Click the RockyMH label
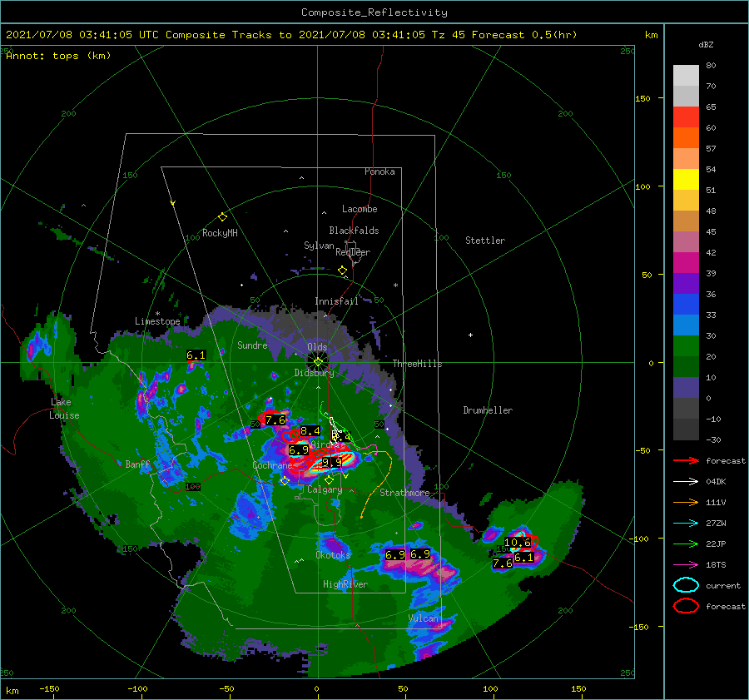749x700 pixels. (220, 233)
